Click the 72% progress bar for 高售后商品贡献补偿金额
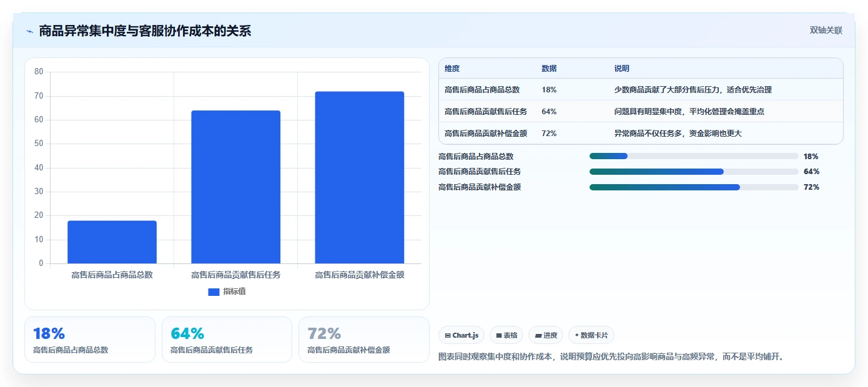 tap(694, 187)
